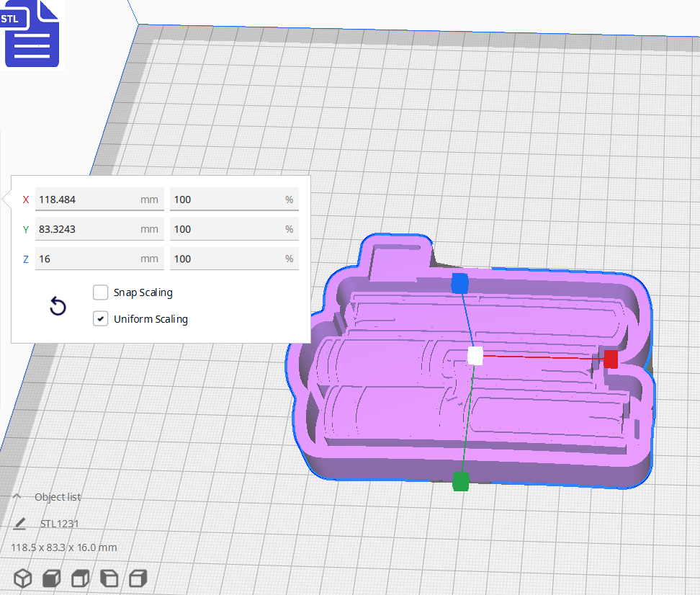Select the right side view icon
Screen dimensions: 700x595
coord(136,578)
